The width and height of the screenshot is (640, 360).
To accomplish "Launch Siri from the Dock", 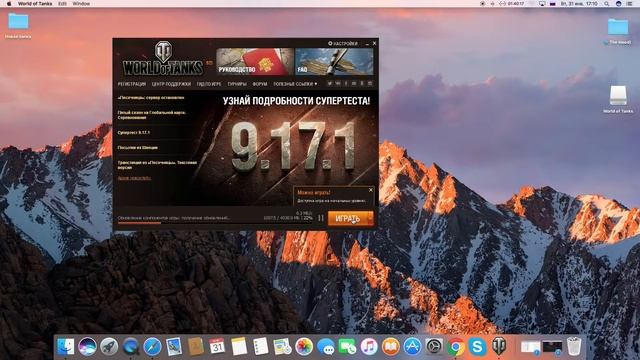I will [87, 347].
